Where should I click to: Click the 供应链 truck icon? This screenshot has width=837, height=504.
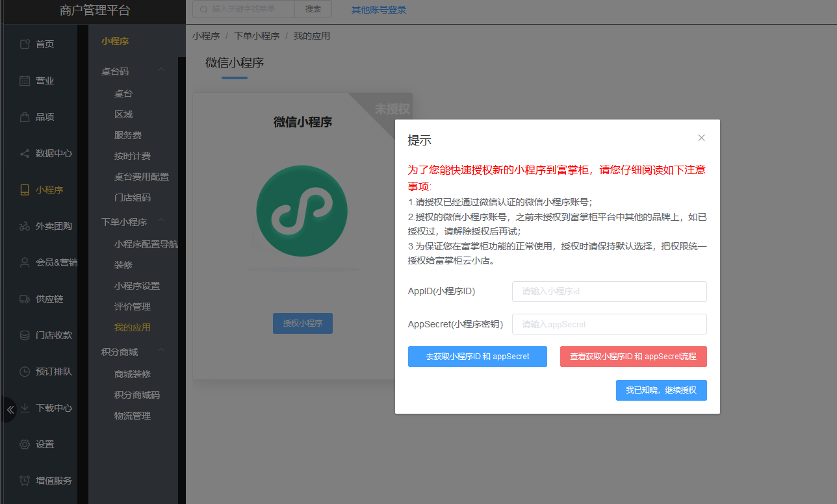[25, 299]
